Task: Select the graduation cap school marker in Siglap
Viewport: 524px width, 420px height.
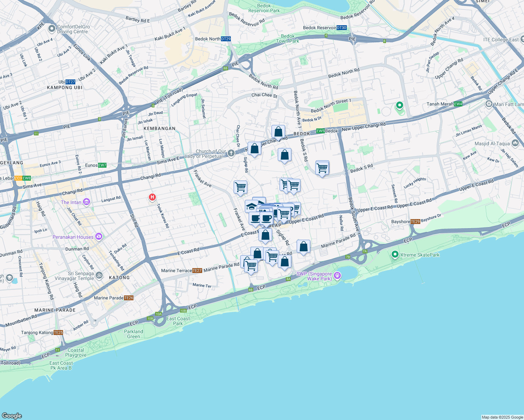Action: point(251,206)
